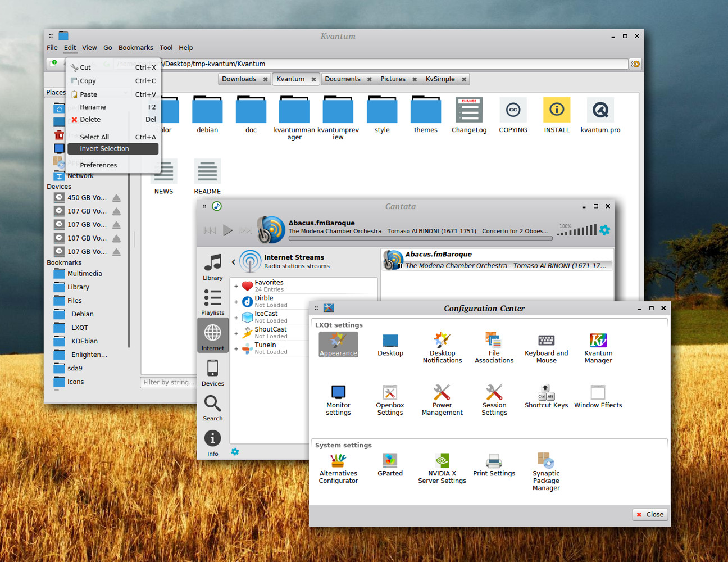Open Openbox Settings icon
The width and height of the screenshot is (728, 562).
tap(390, 400)
